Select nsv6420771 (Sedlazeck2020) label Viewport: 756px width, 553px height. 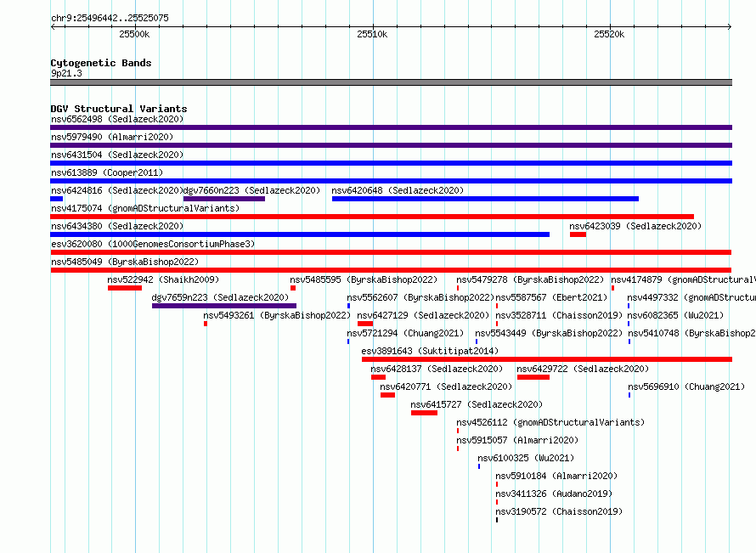[x=446, y=387]
